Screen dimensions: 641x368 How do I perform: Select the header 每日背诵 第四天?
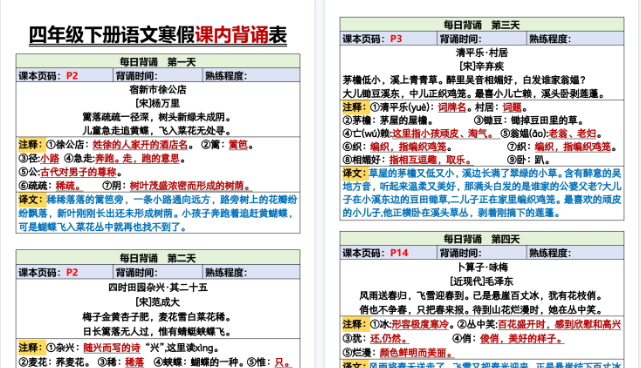482,239
